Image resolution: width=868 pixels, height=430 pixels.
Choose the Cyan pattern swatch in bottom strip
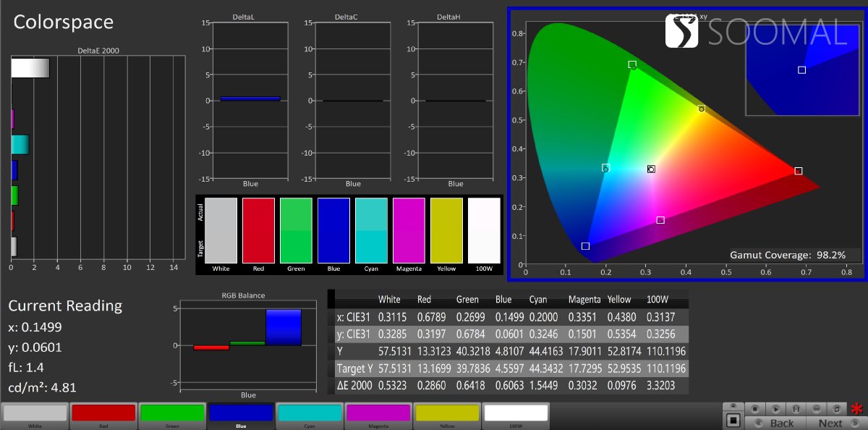tap(309, 413)
